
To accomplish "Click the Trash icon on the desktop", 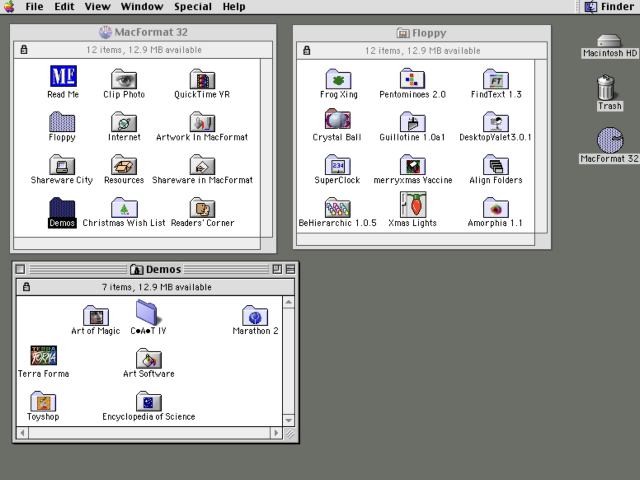I will pos(606,87).
